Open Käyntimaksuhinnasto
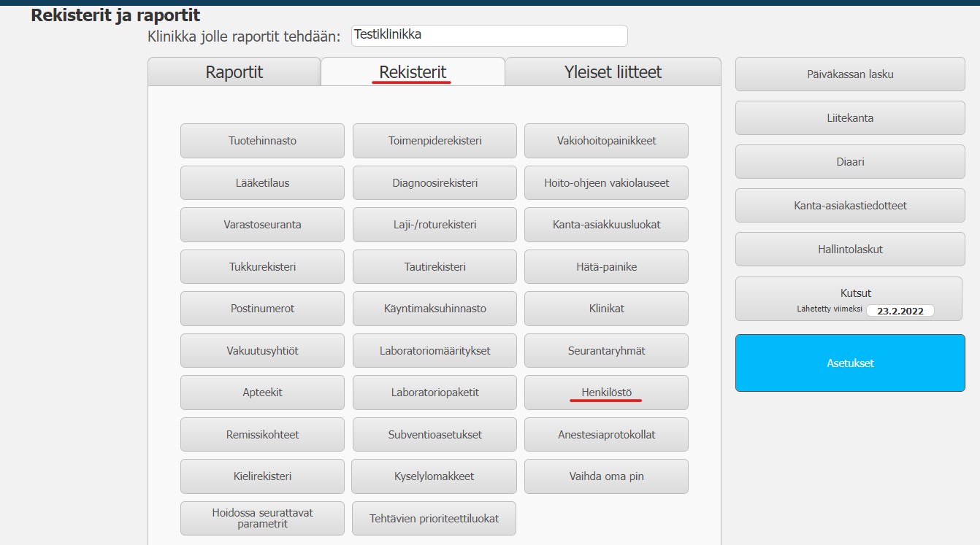Image resolution: width=980 pixels, height=545 pixels. 435,309
